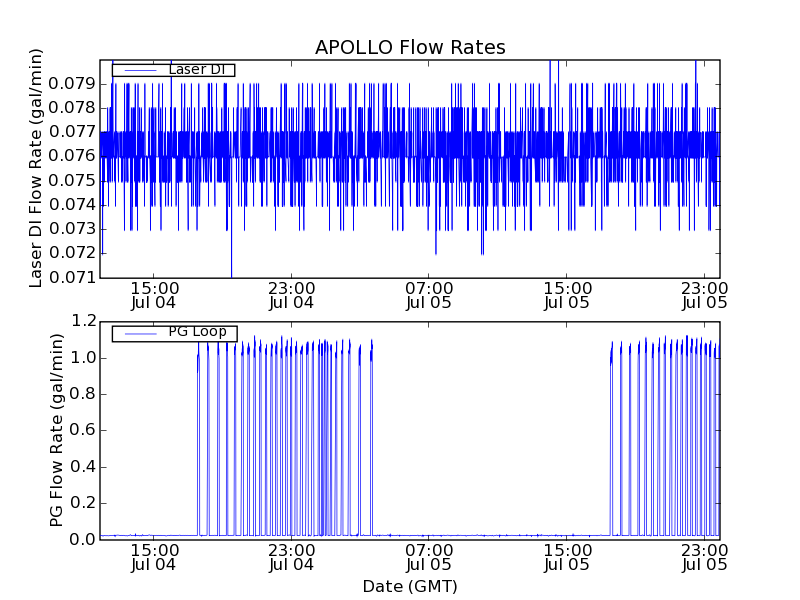Click the "Date (GMT)" axis label
Viewport: 800px width, 600px height.
click(x=410, y=586)
